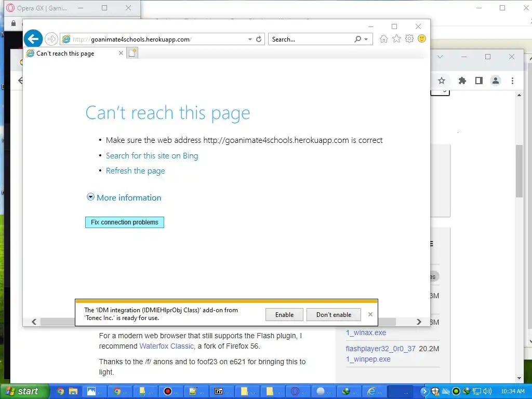The height and width of the screenshot is (399, 532).
Task: Click the Chrome vertical scrollbar thumb
Action: pyautogui.click(x=519, y=171)
